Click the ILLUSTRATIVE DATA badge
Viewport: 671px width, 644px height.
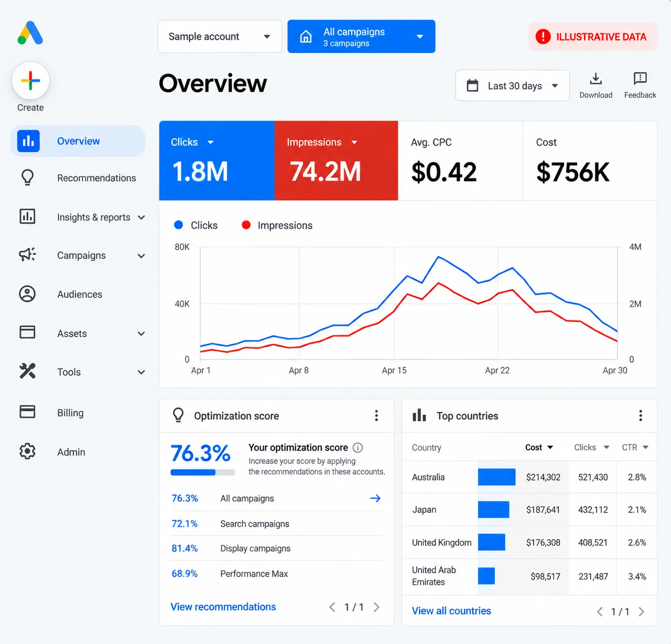pos(592,37)
